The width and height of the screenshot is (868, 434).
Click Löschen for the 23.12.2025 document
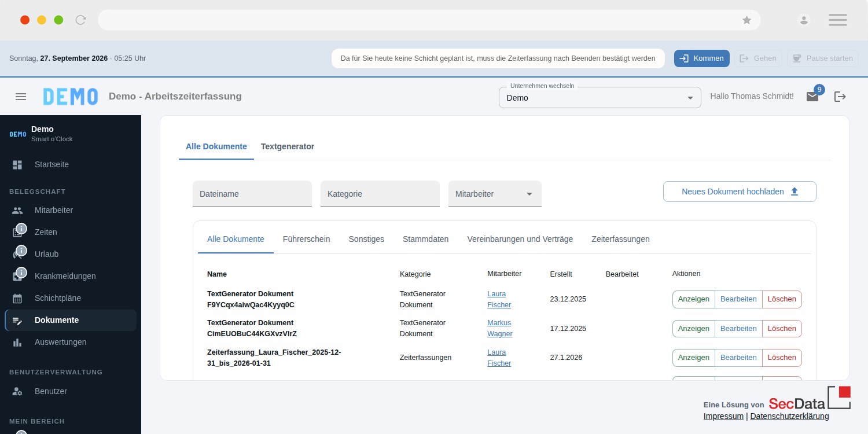tap(782, 299)
